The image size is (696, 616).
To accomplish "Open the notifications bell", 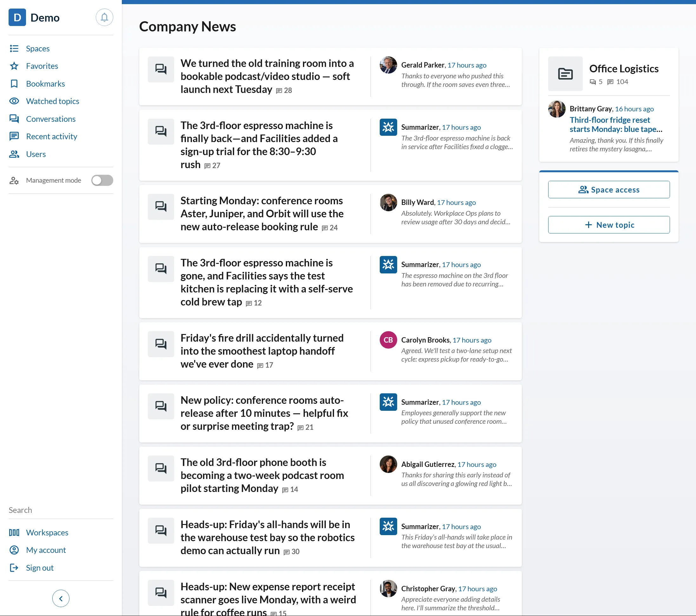I will point(104,17).
